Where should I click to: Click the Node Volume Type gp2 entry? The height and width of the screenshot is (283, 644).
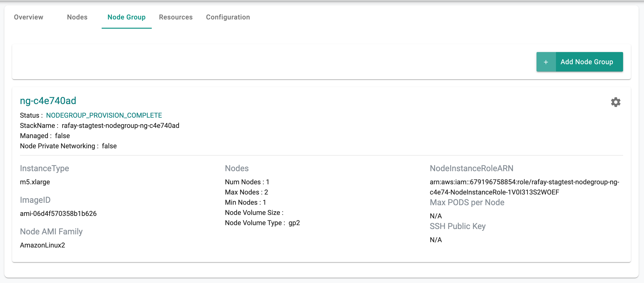(262, 223)
